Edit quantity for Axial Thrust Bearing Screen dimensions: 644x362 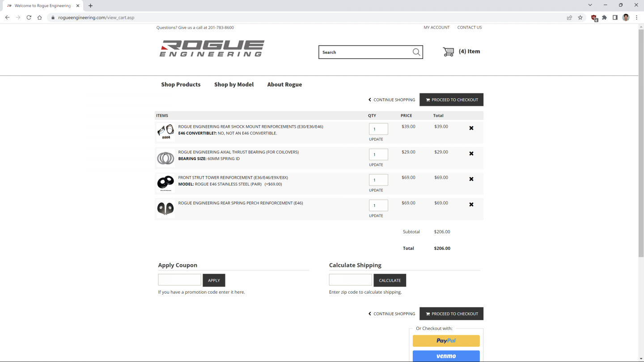[378, 155]
